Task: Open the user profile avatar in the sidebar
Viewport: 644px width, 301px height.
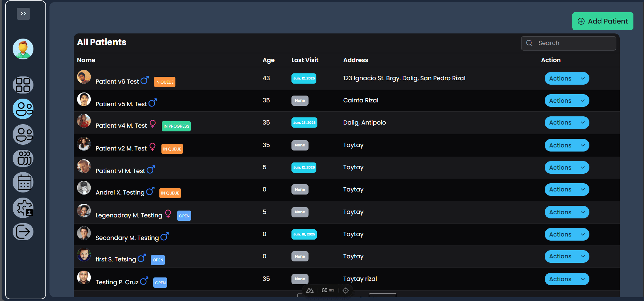Action: [23, 49]
